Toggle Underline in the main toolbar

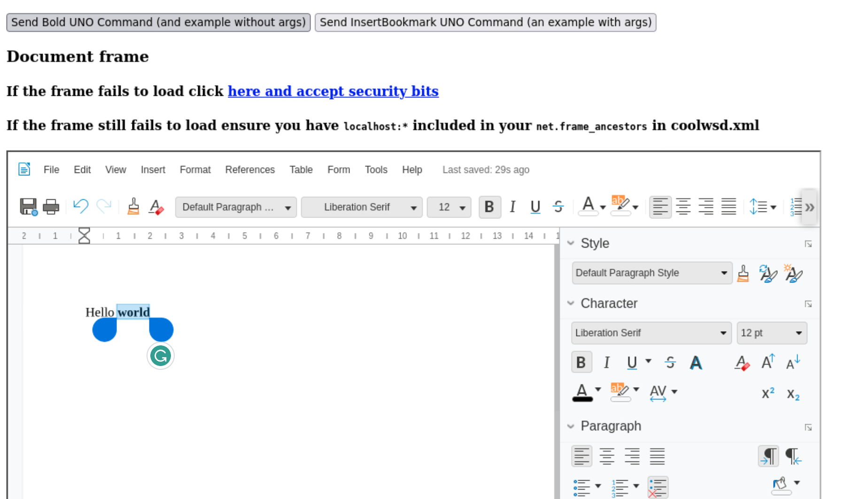tap(535, 207)
